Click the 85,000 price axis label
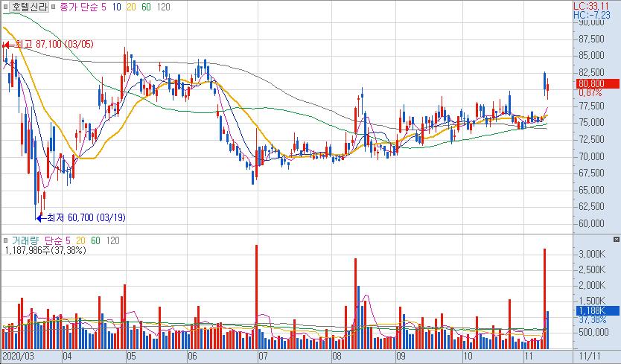Screen dimensions: 621x364 pos(591,55)
